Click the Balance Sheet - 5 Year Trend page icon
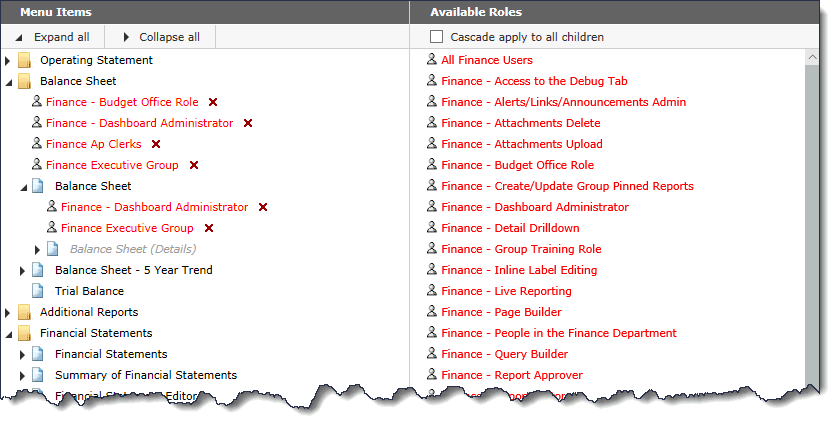Viewport: 835px width, 428px height. pos(38,270)
